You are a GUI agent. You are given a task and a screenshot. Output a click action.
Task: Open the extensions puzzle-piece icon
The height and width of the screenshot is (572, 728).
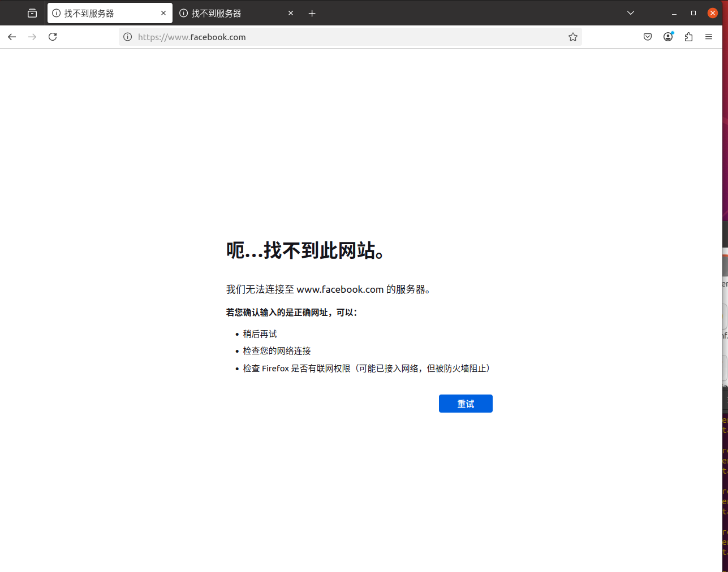point(688,37)
